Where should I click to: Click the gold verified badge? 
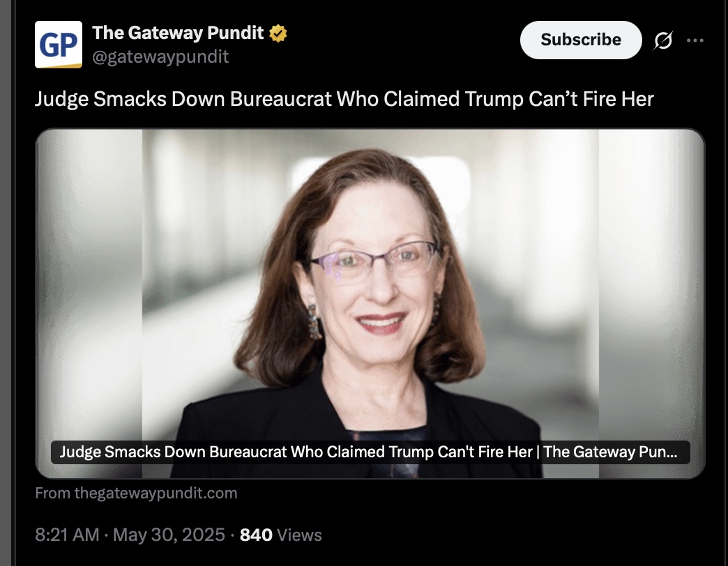(278, 33)
